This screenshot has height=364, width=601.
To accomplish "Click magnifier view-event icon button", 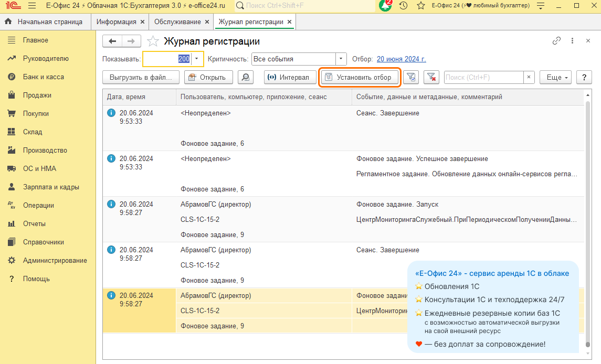I will pos(246,77).
